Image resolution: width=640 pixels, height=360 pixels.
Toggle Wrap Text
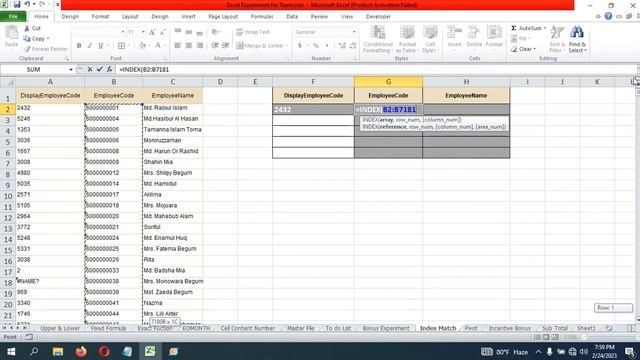click(253, 32)
